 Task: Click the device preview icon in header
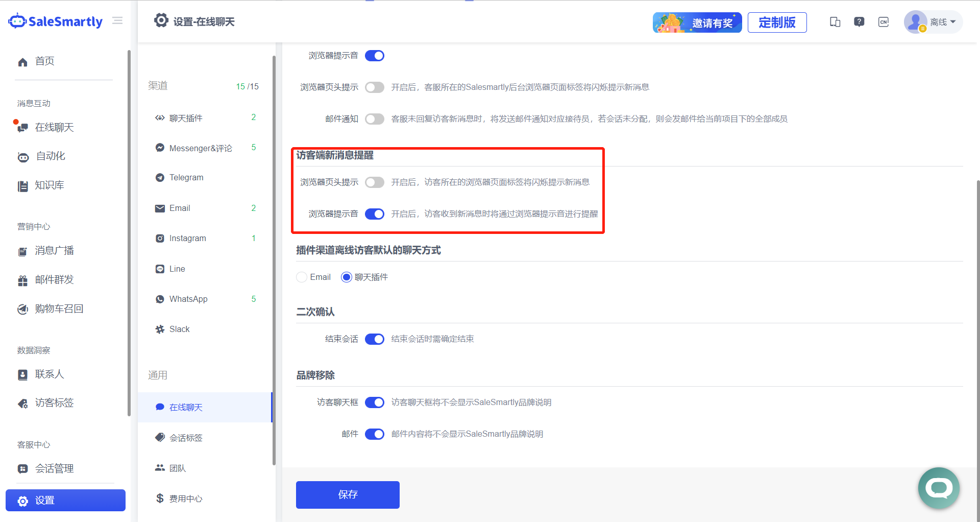835,22
